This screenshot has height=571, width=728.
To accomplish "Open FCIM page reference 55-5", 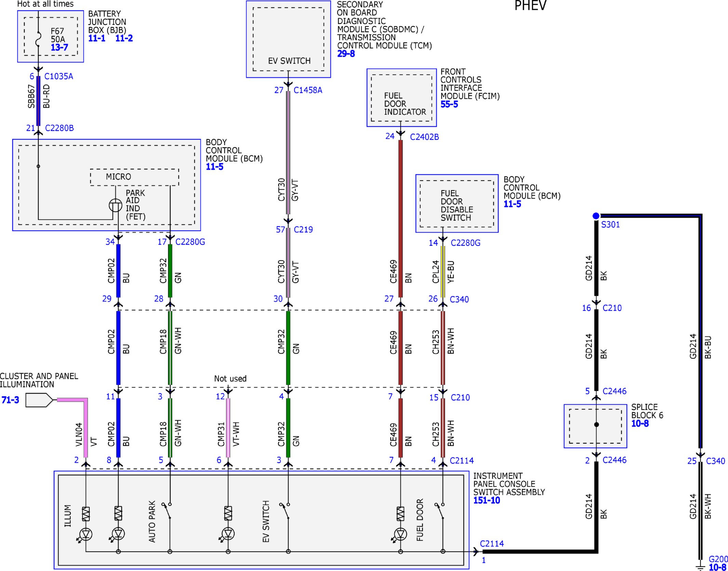I will [x=449, y=104].
